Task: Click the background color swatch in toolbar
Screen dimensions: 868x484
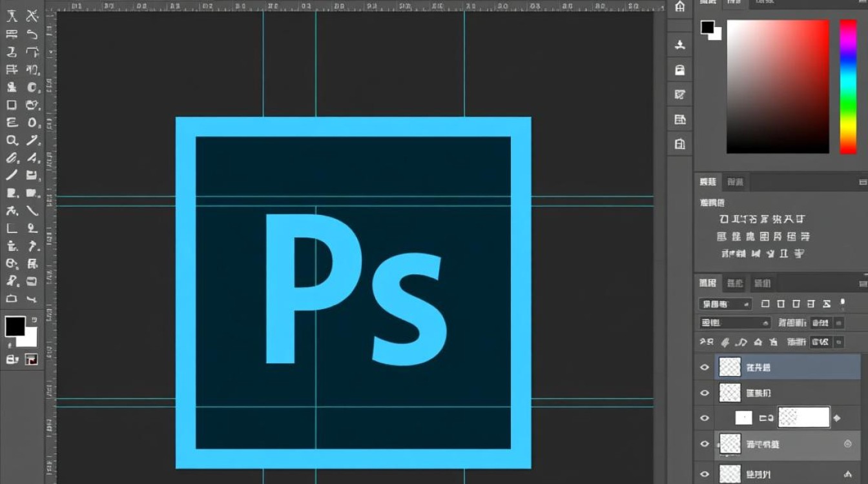Action: click(31, 340)
